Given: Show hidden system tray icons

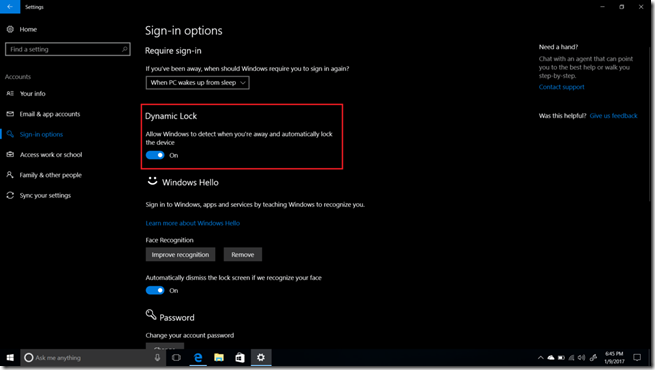Looking at the screenshot, I should click(x=541, y=357).
